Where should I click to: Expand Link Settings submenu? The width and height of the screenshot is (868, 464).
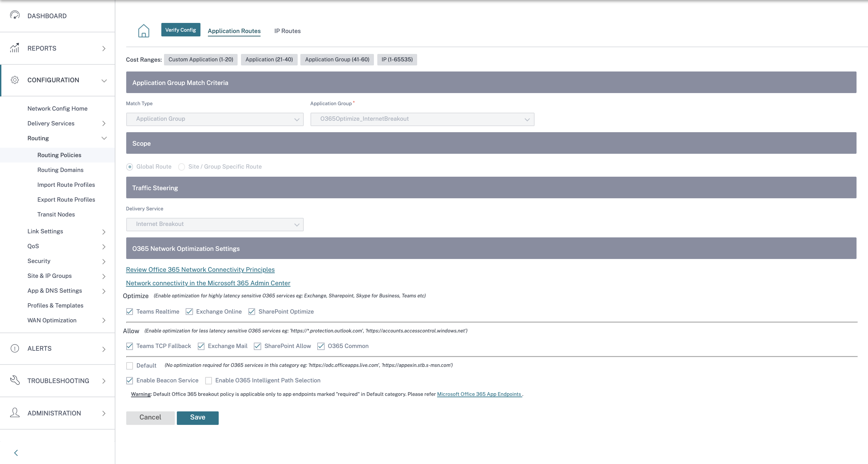(x=104, y=231)
